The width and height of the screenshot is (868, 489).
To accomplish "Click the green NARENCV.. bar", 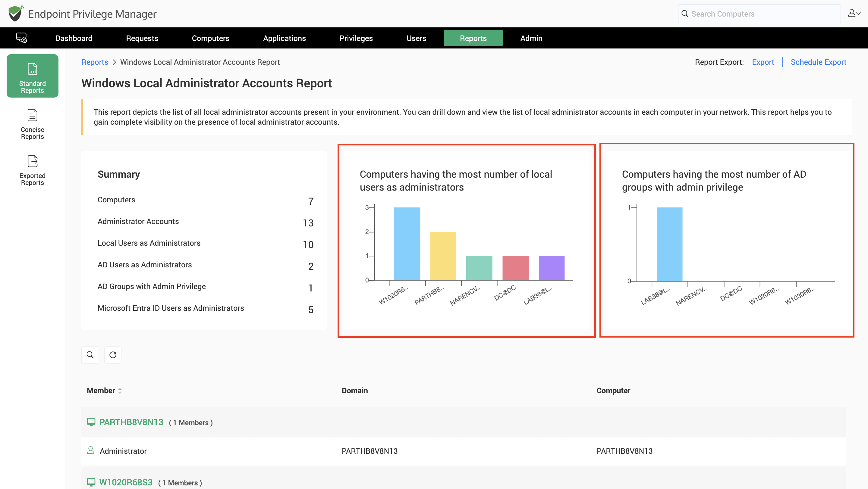I will click(479, 268).
